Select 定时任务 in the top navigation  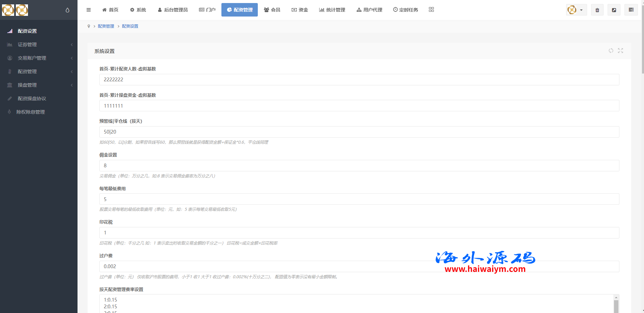tap(405, 10)
